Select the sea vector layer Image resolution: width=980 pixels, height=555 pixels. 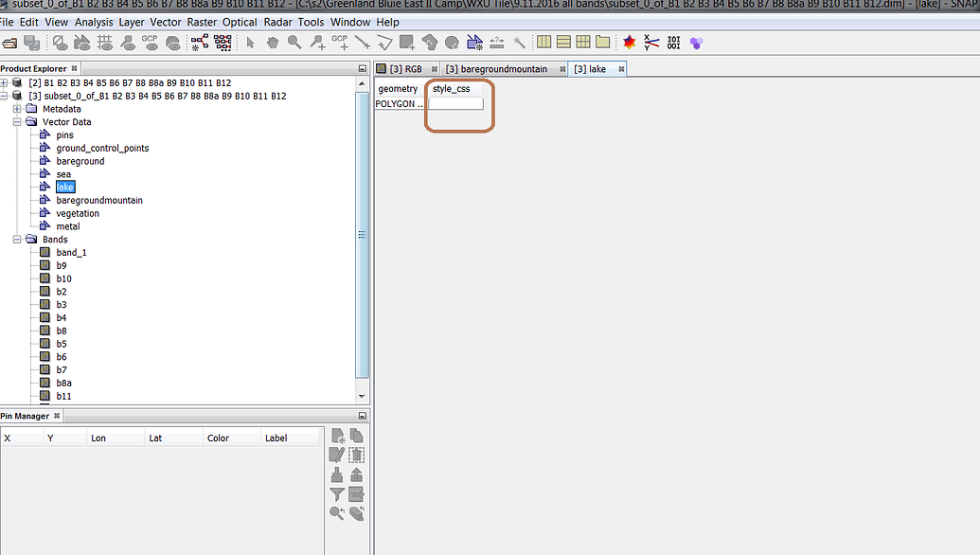click(63, 173)
